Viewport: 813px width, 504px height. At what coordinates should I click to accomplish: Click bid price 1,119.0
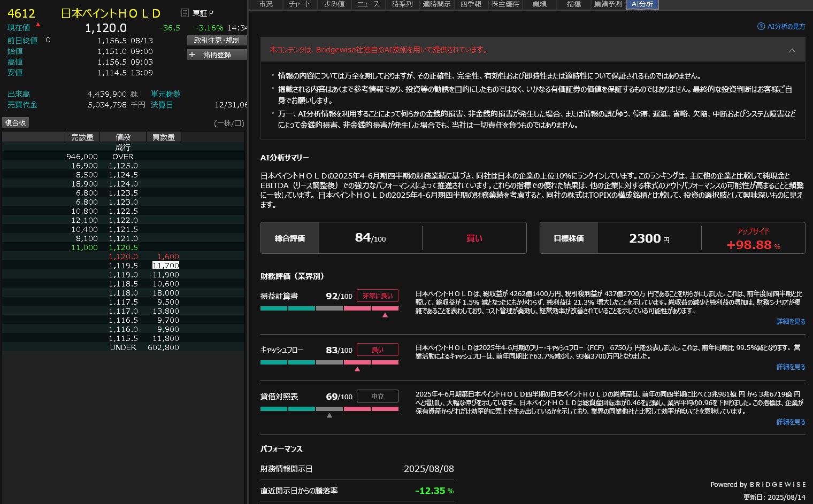(x=123, y=275)
